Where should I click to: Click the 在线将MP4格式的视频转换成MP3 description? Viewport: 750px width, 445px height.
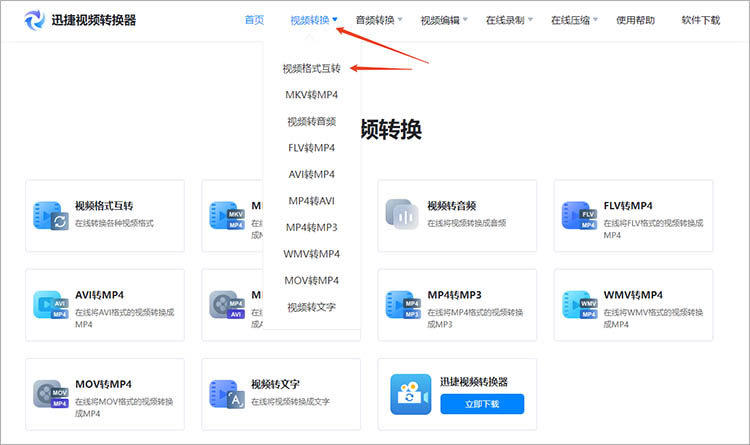pos(475,318)
